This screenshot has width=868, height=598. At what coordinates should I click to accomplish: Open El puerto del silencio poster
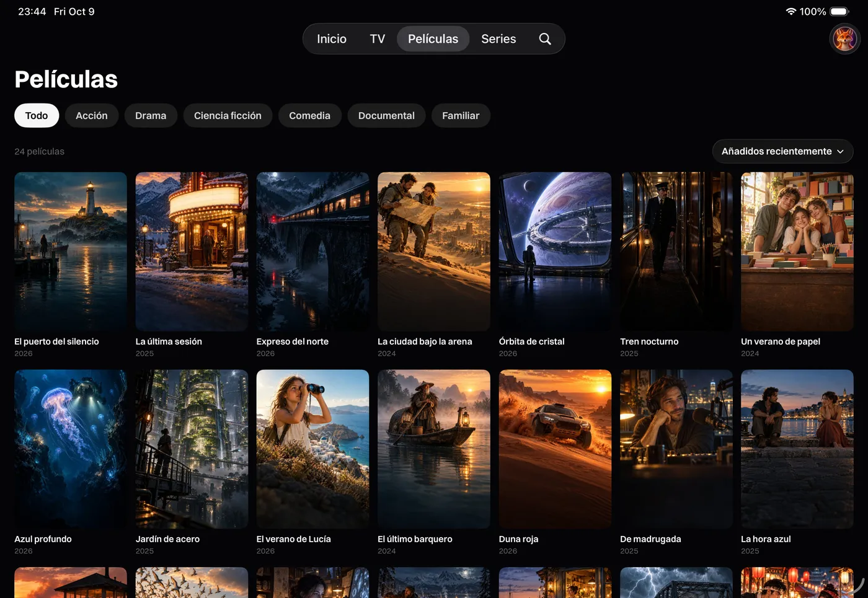coord(71,252)
